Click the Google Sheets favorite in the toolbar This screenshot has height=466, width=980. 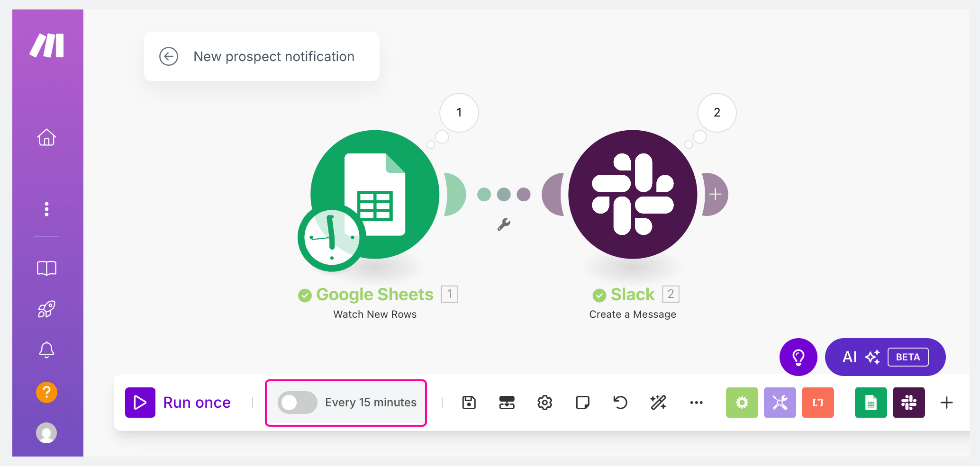[871, 403]
